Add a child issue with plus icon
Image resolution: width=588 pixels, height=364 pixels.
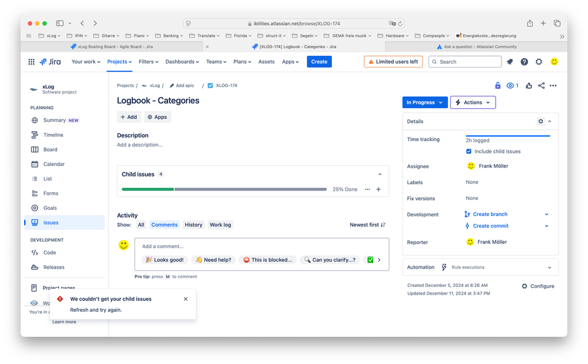click(x=378, y=189)
